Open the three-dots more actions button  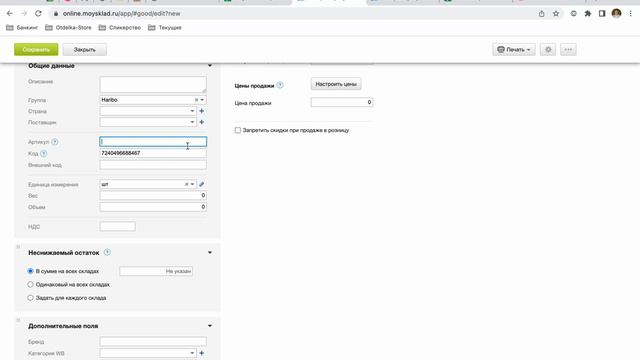pyautogui.click(x=568, y=49)
